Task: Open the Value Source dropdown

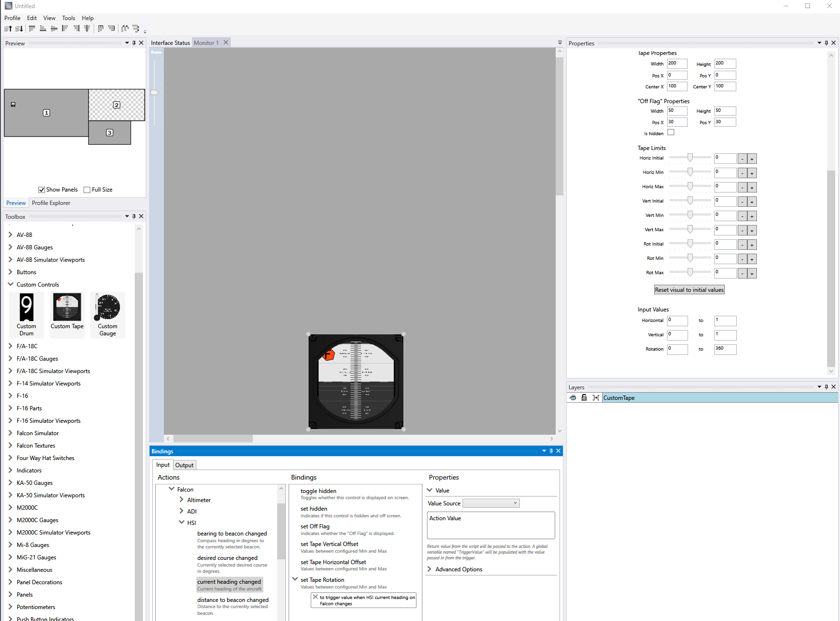Action: click(491, 503)
